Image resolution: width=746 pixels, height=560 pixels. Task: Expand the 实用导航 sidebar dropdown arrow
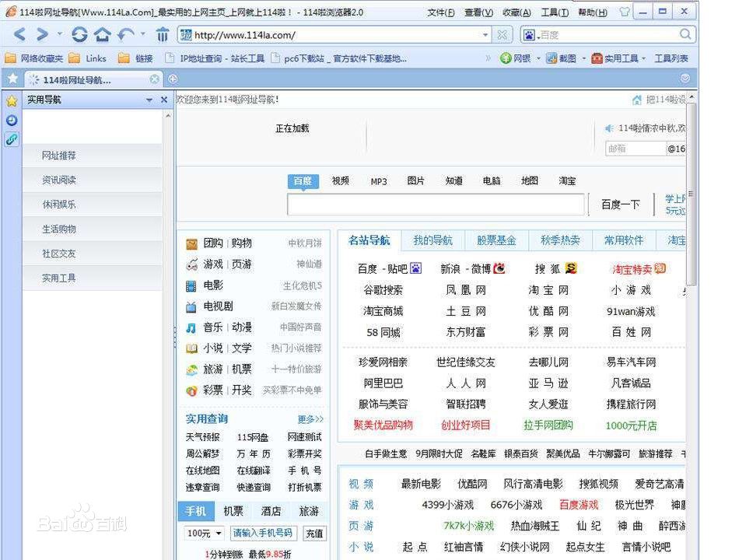pos(149,100)
